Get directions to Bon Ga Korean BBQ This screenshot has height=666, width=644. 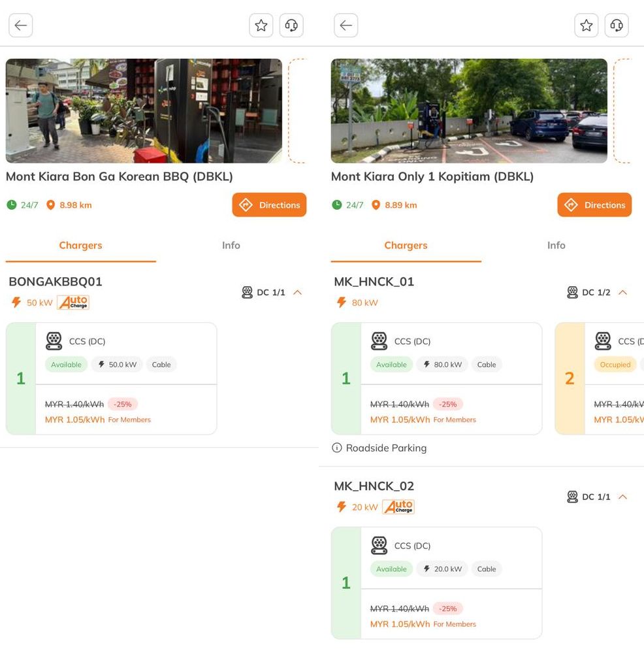(269, 205)
